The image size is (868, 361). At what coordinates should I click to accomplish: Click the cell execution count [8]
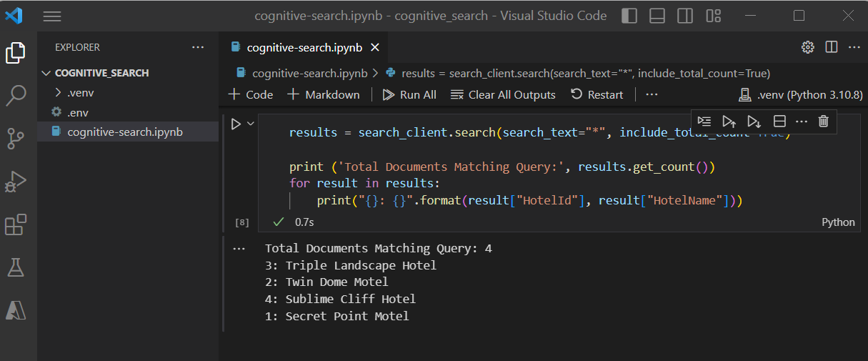click(242, 222)
